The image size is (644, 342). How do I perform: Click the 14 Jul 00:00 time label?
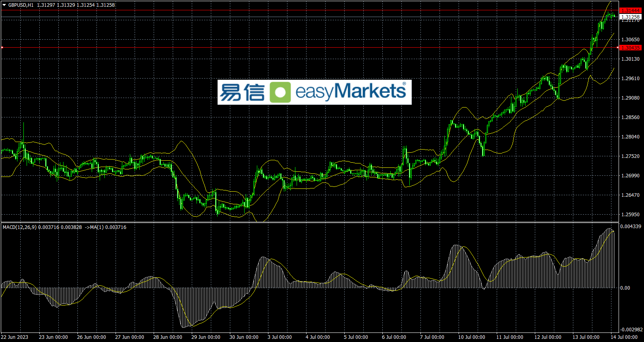(624, 337)
